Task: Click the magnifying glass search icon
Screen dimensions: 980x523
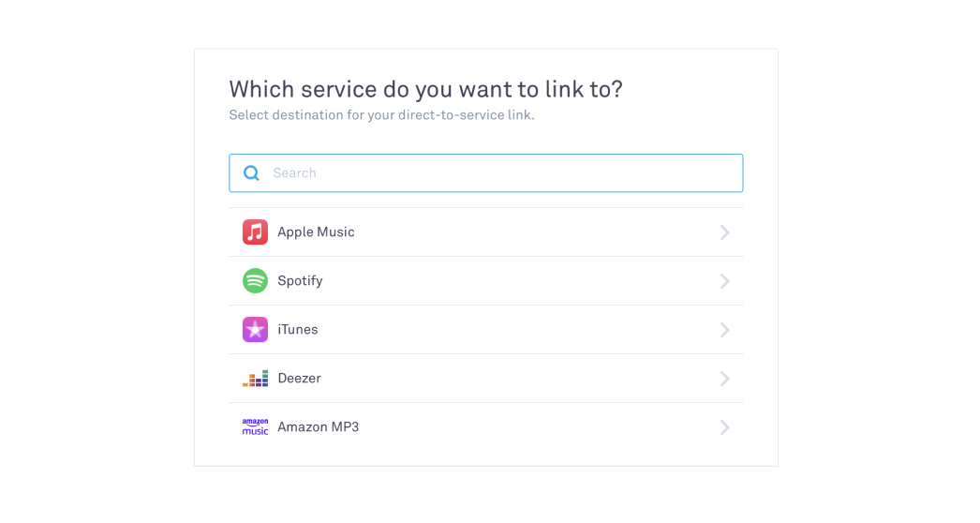Action: pos(251,173)
